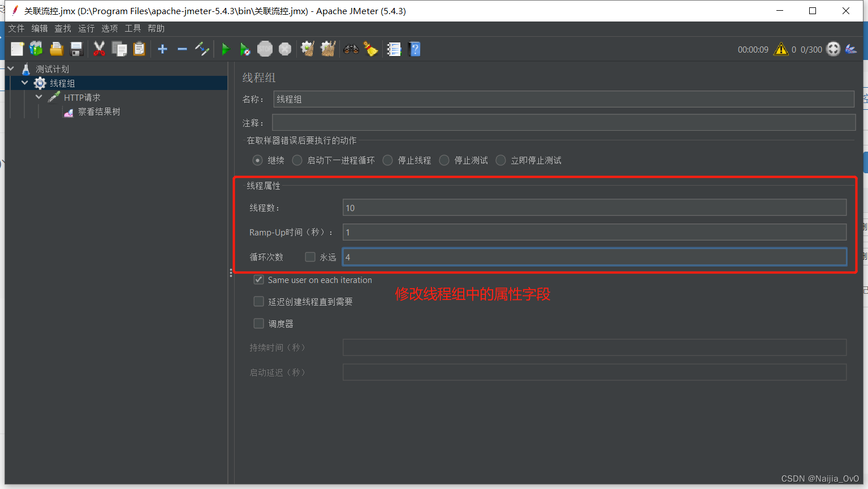The width and height of the screenshot is (868, 489).
Task: Click the 循环次数 field showing 4
Action: [x=594, y=257]
